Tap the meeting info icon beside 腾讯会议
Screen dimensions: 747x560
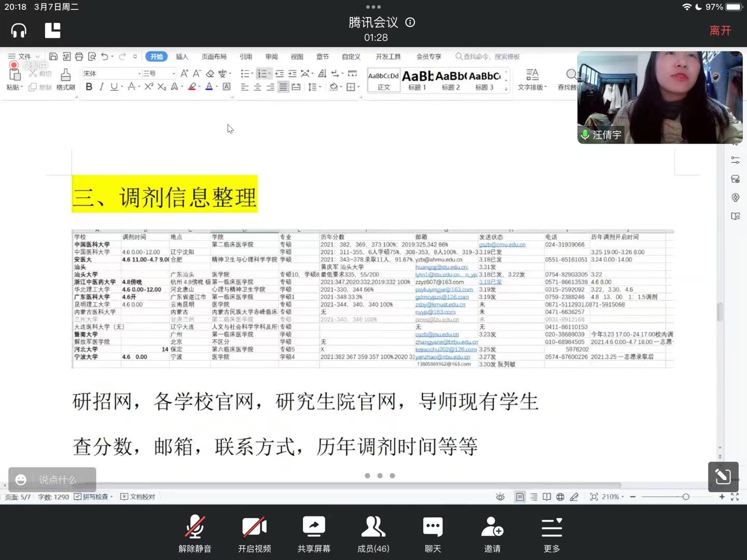[x=410, y=22]
